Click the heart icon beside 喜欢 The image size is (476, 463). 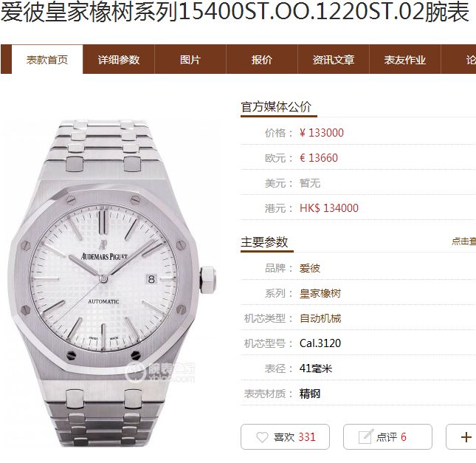pyautogui.click(x=262, y=437)
